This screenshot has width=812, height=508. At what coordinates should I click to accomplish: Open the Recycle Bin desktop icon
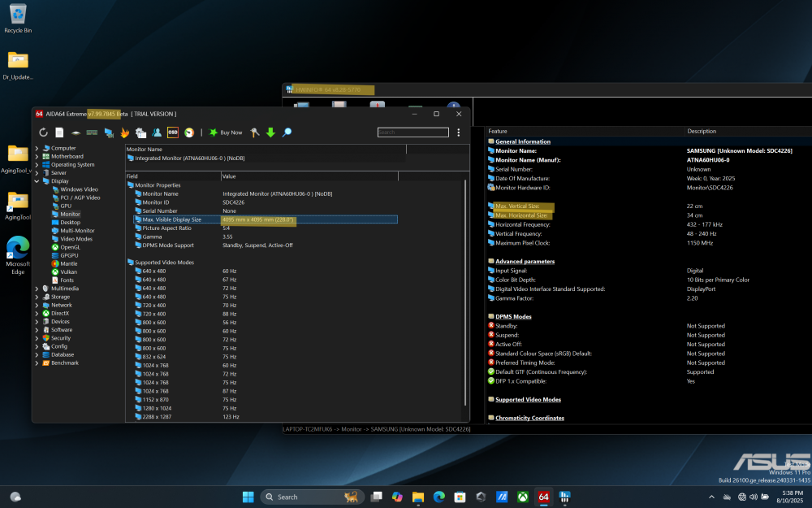tap(18, 19)
